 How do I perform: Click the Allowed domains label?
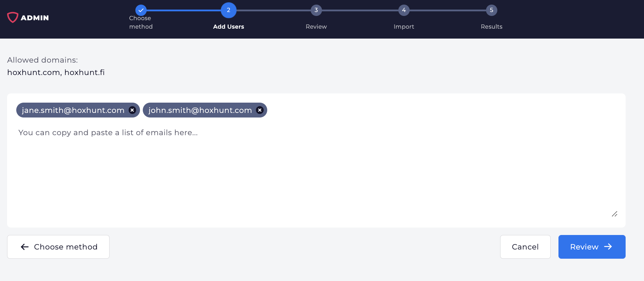[42, 60]
